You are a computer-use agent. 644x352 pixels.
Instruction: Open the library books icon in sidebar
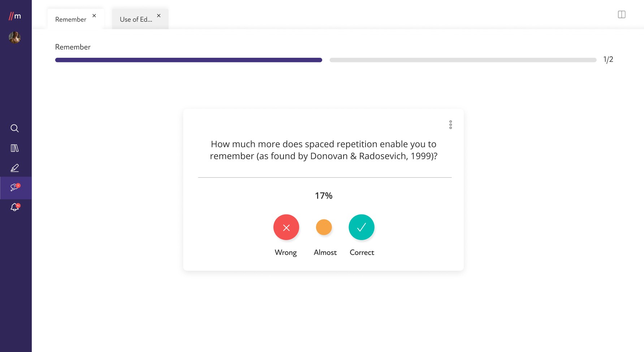pos(15,148)
